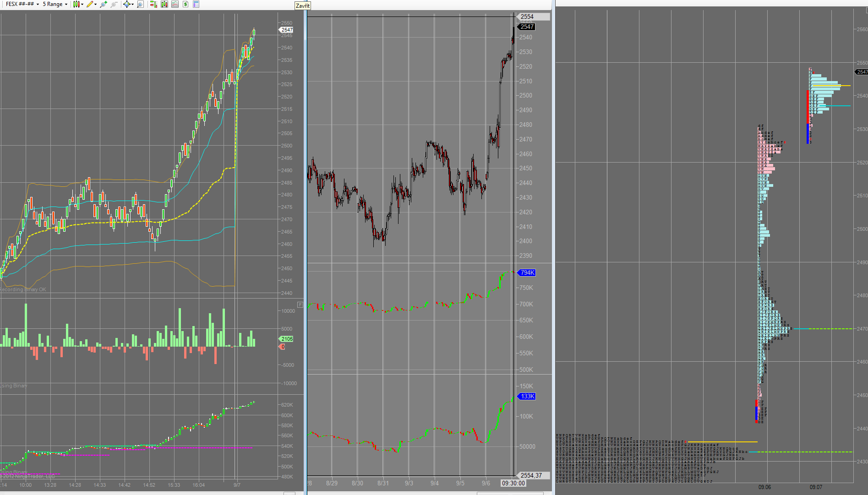This screenshot has width=868, height=495.
Task: Open the Strategies dollar sheet icon
Action: [186, 4]
